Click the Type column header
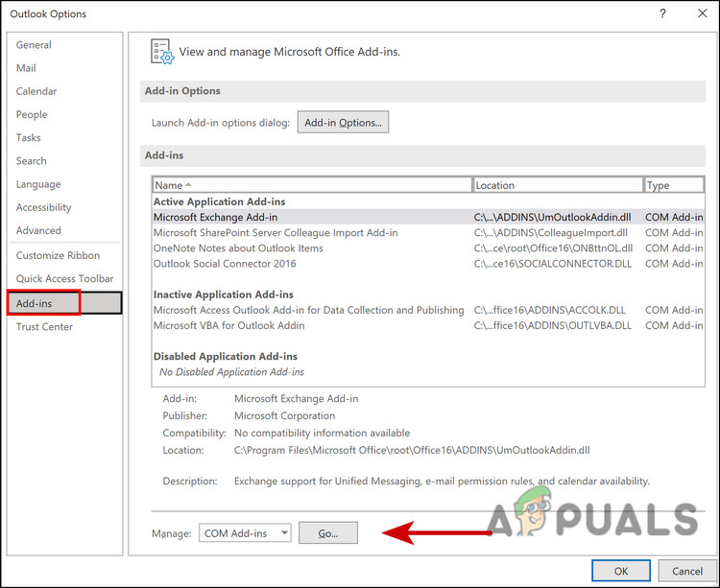Image resolution: width=720 pixels, height=588 pixels. (x=674, y=185)
